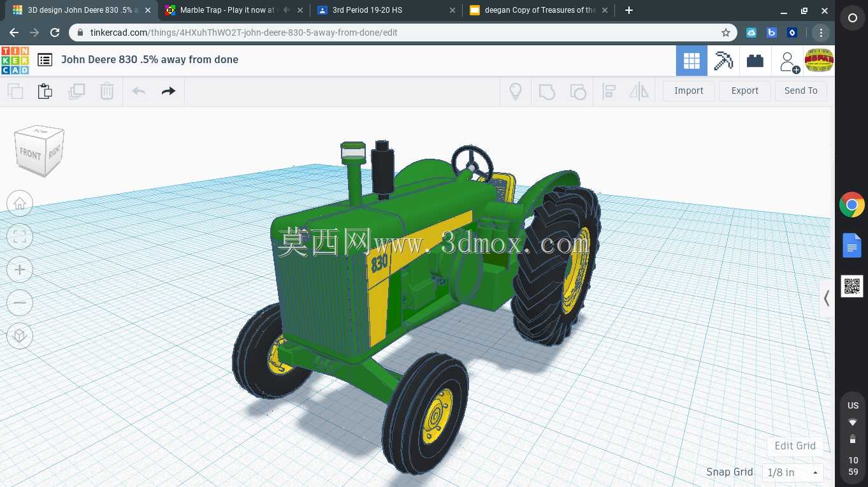868x487 pixels.
Task: Open the user profile avatar
Action: pos(819,61)
